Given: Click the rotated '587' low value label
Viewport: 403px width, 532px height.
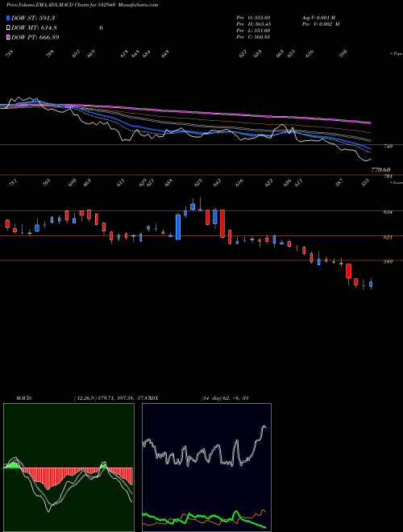Looking at the screenshot, I should 339,183.
